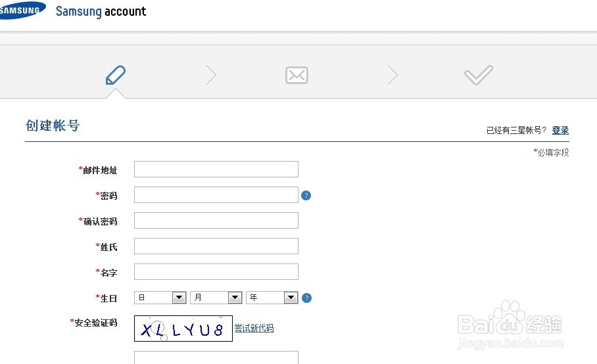Click the 已经有三星帐号? text
The image size is (597, 364).
[517, 131]
